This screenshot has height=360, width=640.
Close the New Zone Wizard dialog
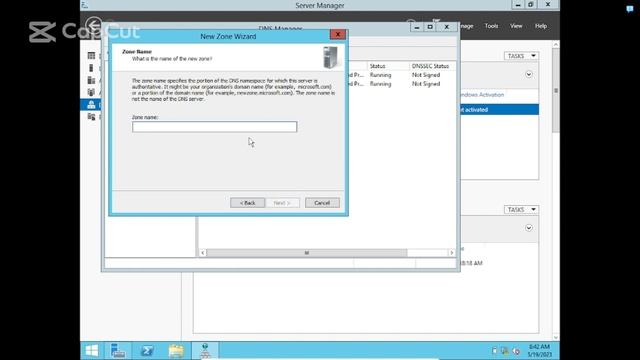pos(338,34)
